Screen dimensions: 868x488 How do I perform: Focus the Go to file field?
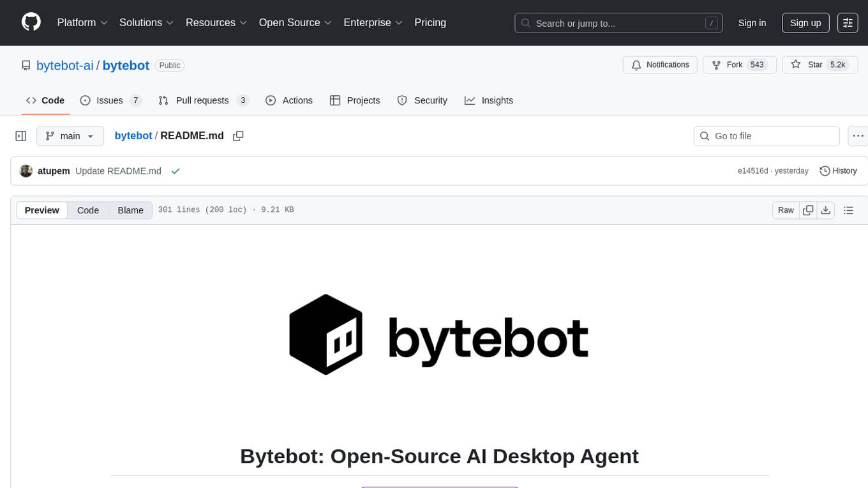[x=767, y=136]
